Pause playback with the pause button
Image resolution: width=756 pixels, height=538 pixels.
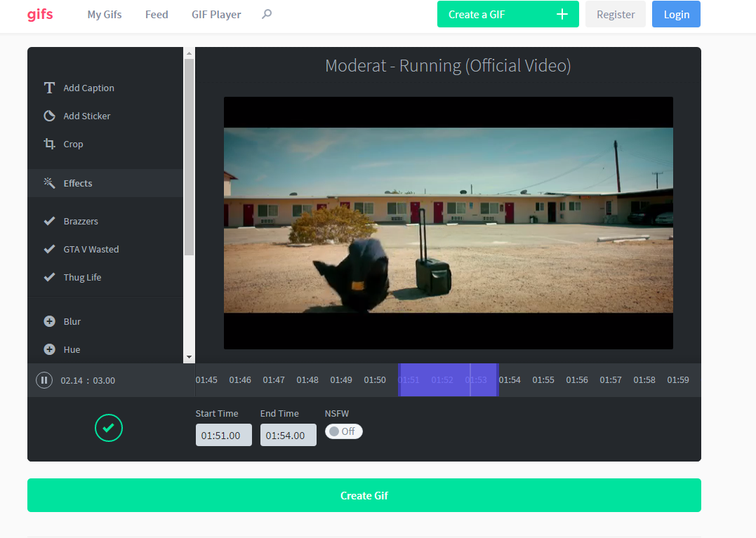(44, 380)
